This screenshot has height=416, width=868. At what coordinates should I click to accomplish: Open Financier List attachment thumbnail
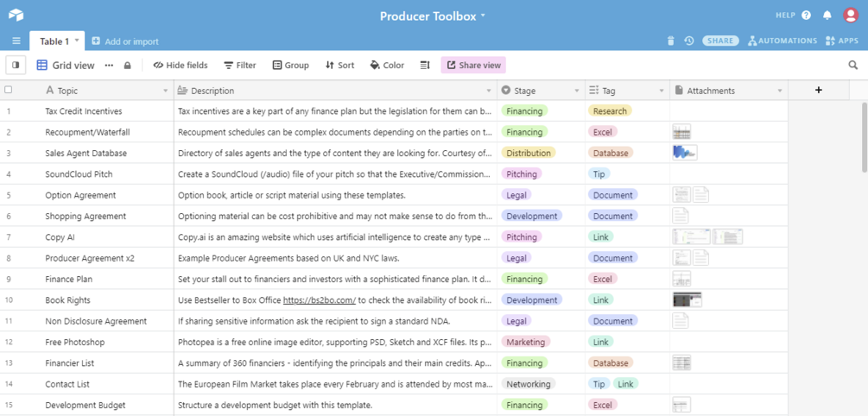[x=681, y=362]
